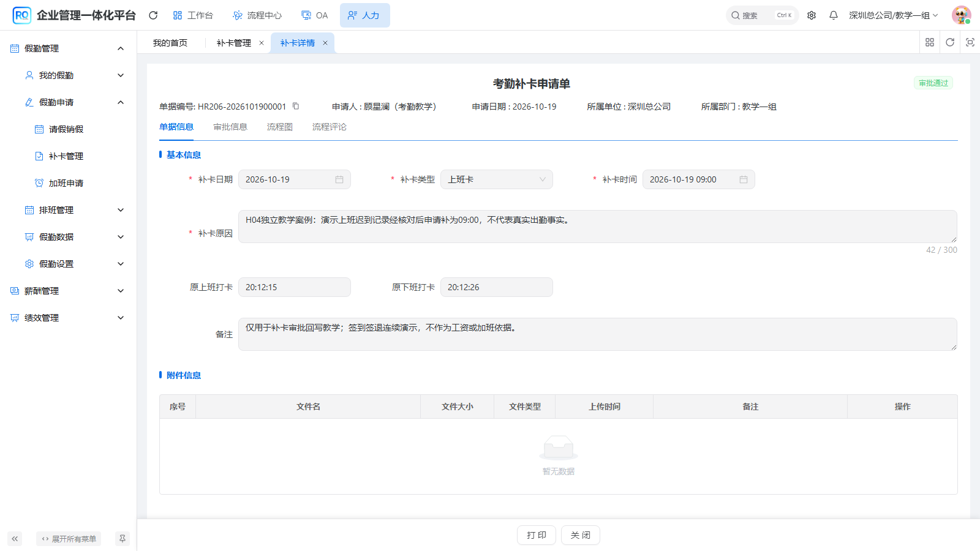This screenshot has width=980, height=551.
Task: Open the 审批信息 tab
Action: [x=230, y=127]
